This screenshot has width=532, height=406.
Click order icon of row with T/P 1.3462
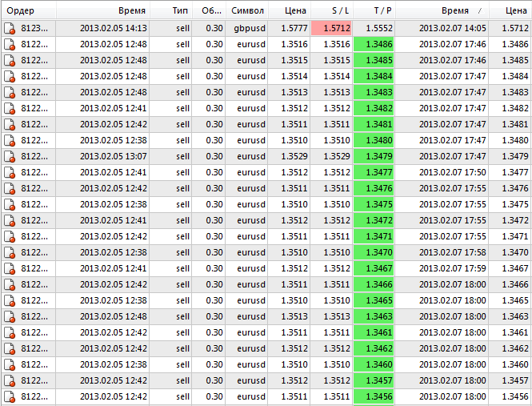tap(10, 348)
